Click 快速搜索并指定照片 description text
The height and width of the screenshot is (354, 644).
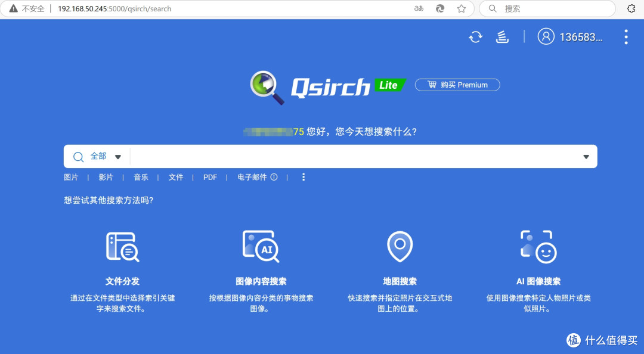point(400,303)
